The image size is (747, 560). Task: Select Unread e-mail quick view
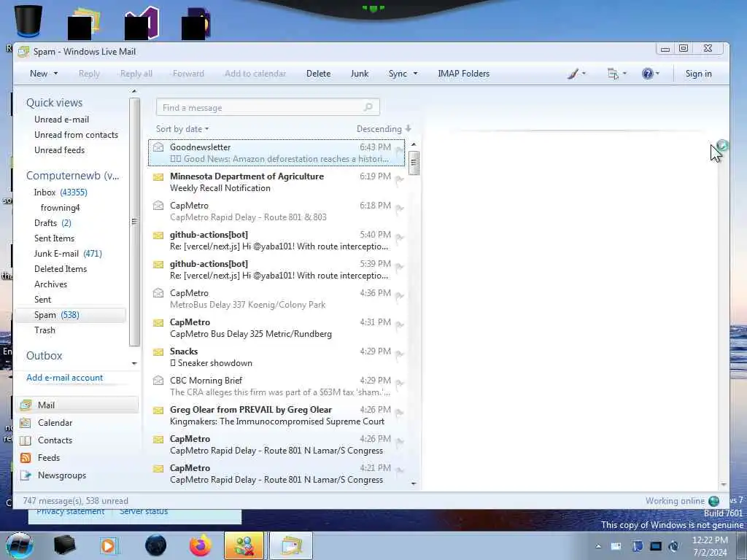point(61,120)
